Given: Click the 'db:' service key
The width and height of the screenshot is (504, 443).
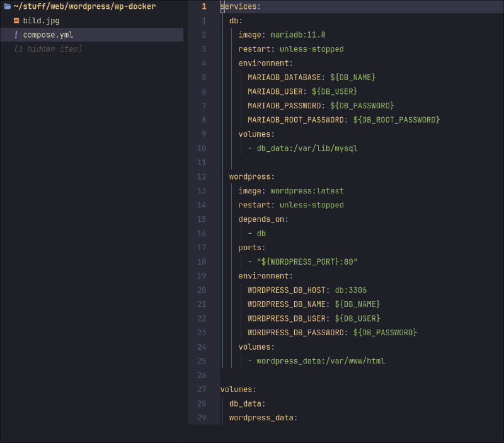Looking at the screenshot, I should (x=236, y=21).
